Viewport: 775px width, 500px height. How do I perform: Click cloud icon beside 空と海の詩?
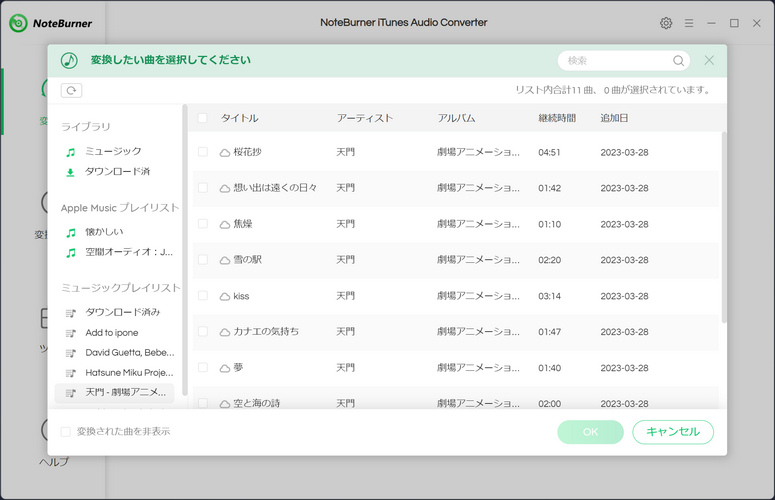(224, 404)
